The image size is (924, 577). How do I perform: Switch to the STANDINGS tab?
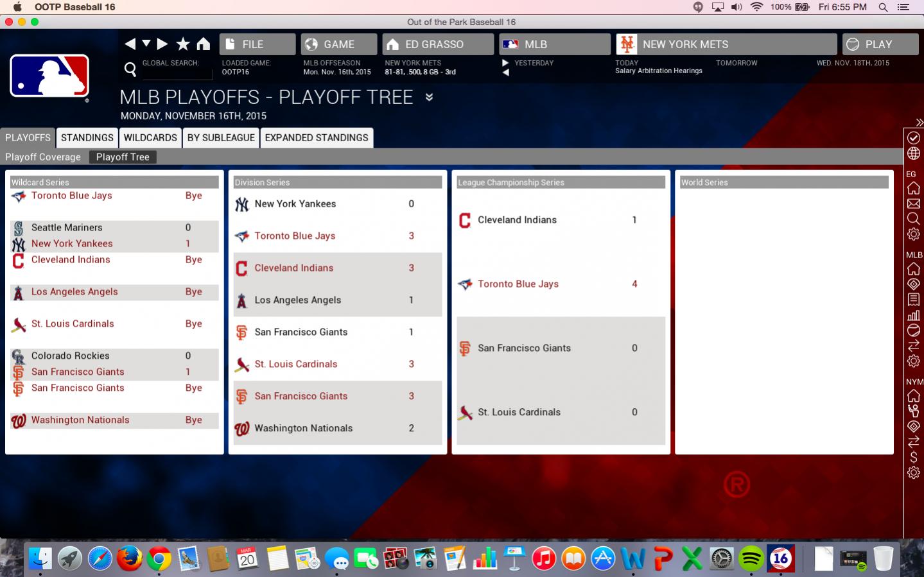coord(87,137)
